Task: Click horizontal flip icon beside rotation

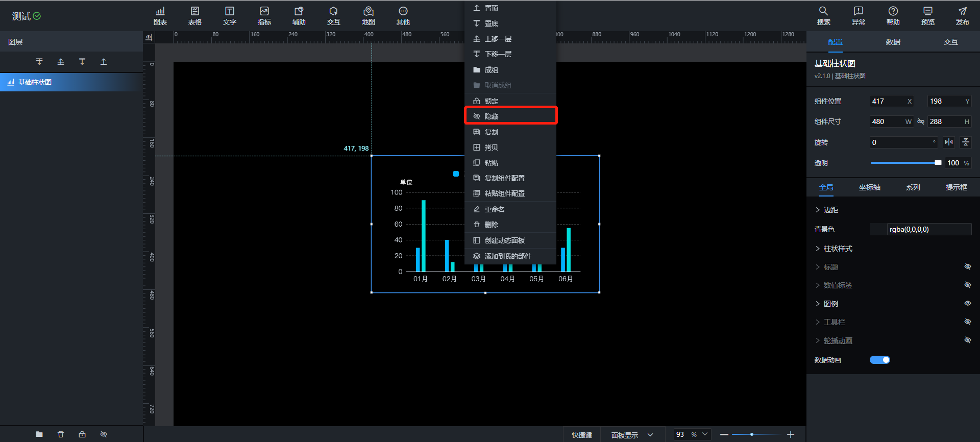Action: pos(949,142)
